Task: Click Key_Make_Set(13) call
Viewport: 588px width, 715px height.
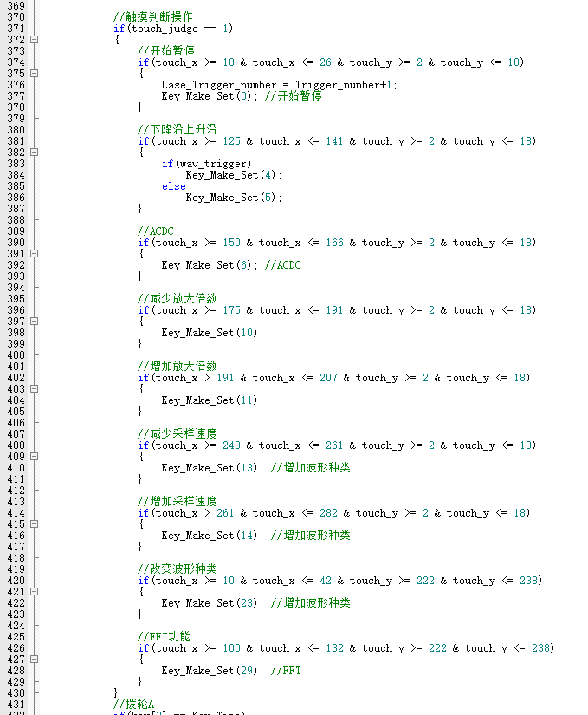Action: (x=213, y=468)
